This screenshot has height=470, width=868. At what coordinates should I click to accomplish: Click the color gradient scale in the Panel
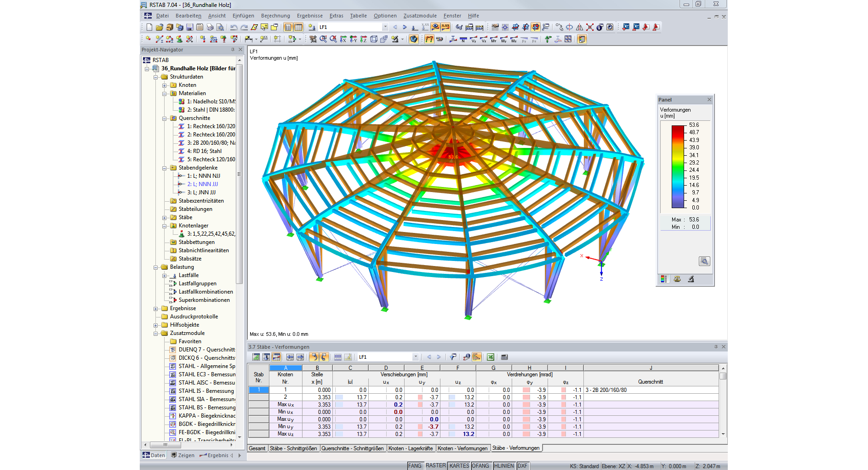(x=678, y=166)
